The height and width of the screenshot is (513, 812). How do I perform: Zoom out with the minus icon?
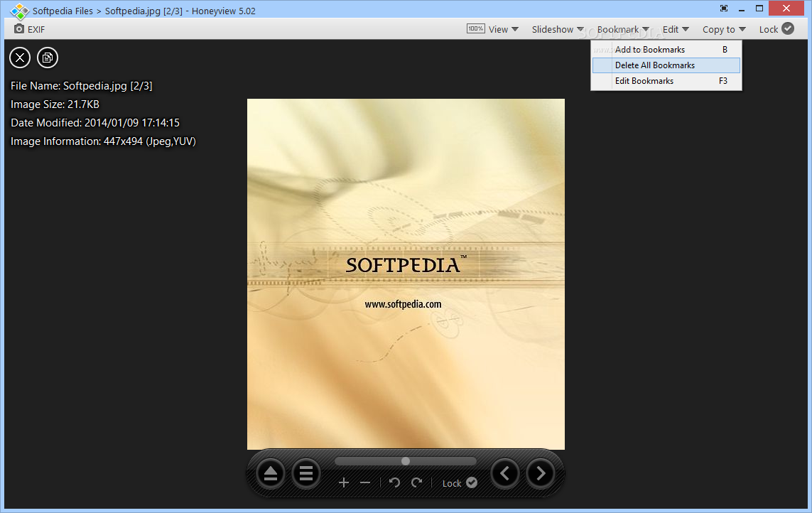coord(365,483)
